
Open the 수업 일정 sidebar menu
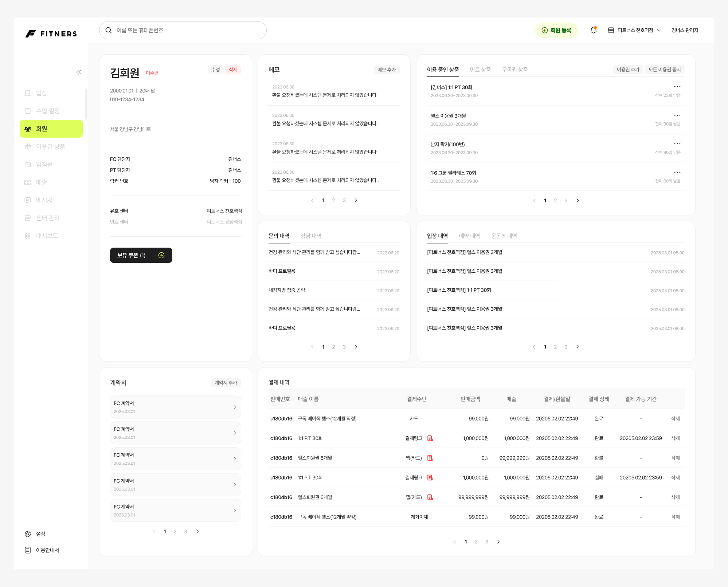tap(51, 111)
